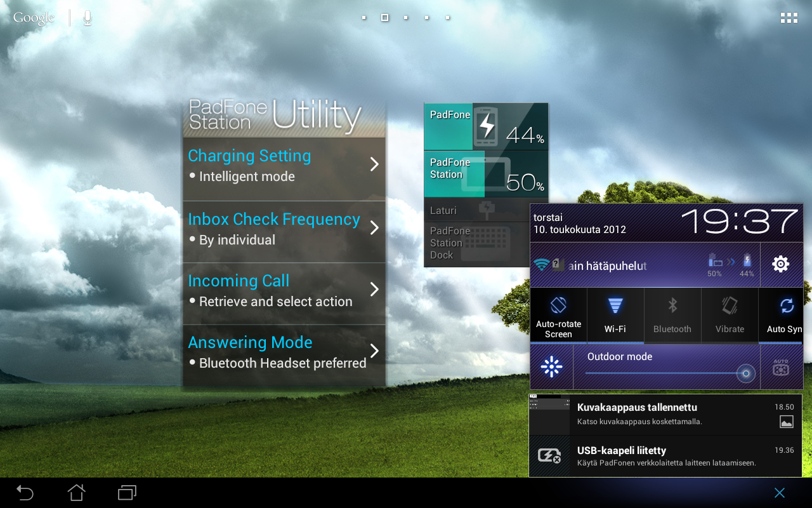Tap Bluetooth Headset preferred value
Image resolution: width=812 pixels, height=508 pixels.
283,363
